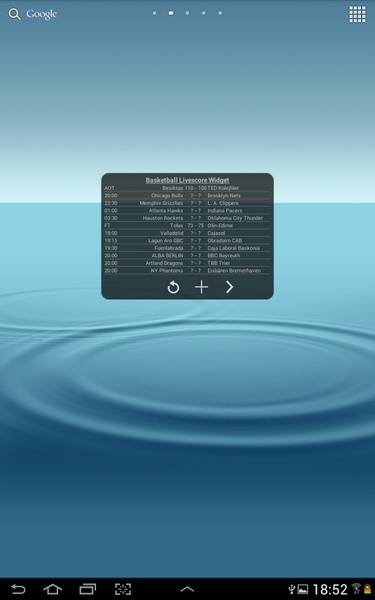Viewport: 375px width, 600px height.
Task: Expand the mini apps tray arrow
Action: click(187, 589)
